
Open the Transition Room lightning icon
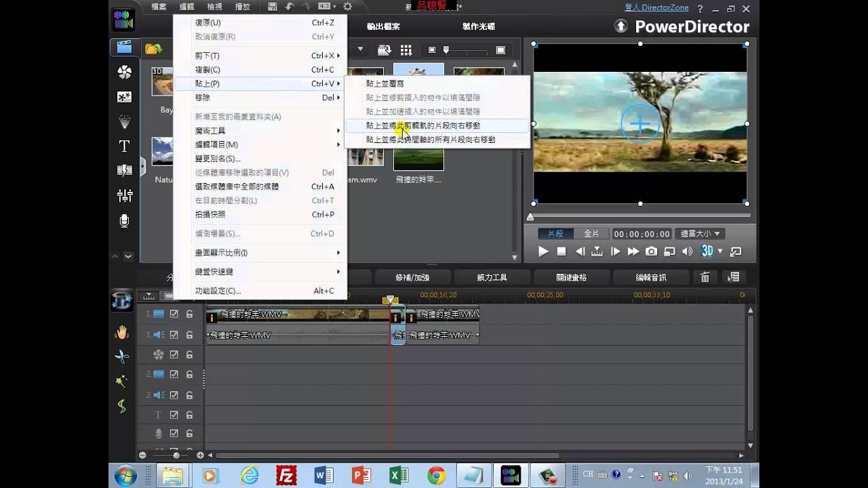point(125,170)
